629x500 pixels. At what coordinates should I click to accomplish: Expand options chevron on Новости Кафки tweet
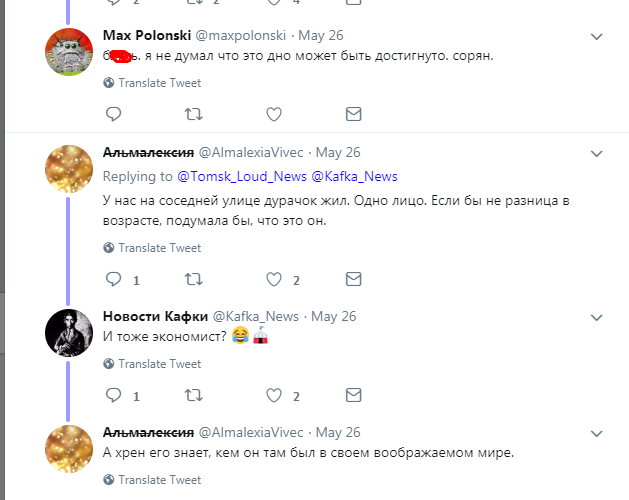pyautogui.click(x=597, y=317)
